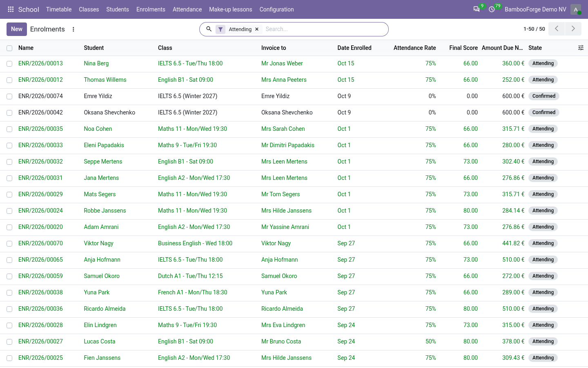Tick the checkbox for ENR/2026/00074
This screenshot has width=588, height=368.
(x=9, y=96)
